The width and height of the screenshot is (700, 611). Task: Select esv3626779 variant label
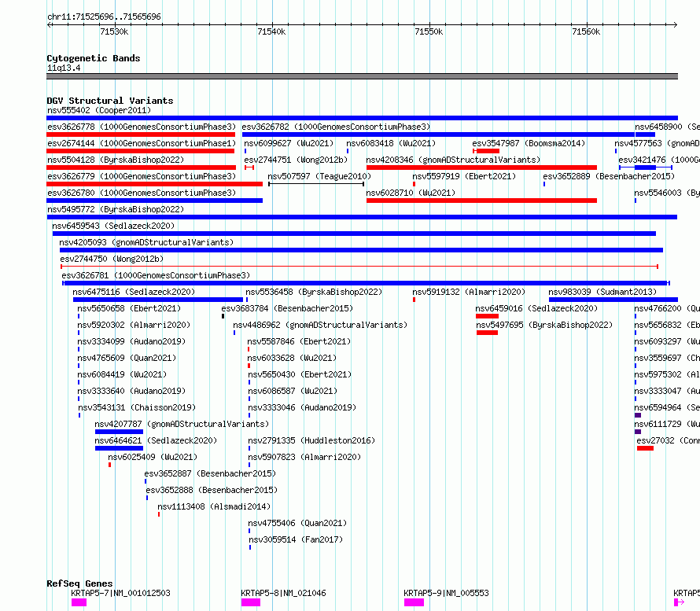[x=142, y=176]
